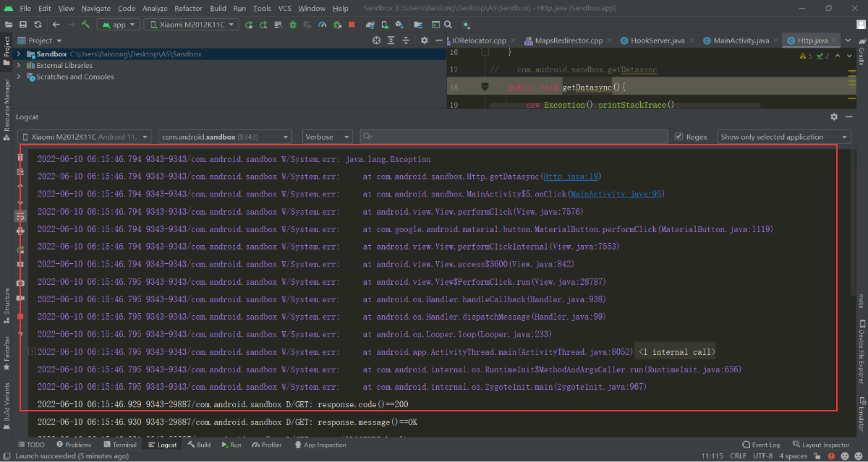The height and width of the screenshot is (462, 868).
Task: Open the Profiler gauge icon in toolbar
Action: click(x=323, y=25)
